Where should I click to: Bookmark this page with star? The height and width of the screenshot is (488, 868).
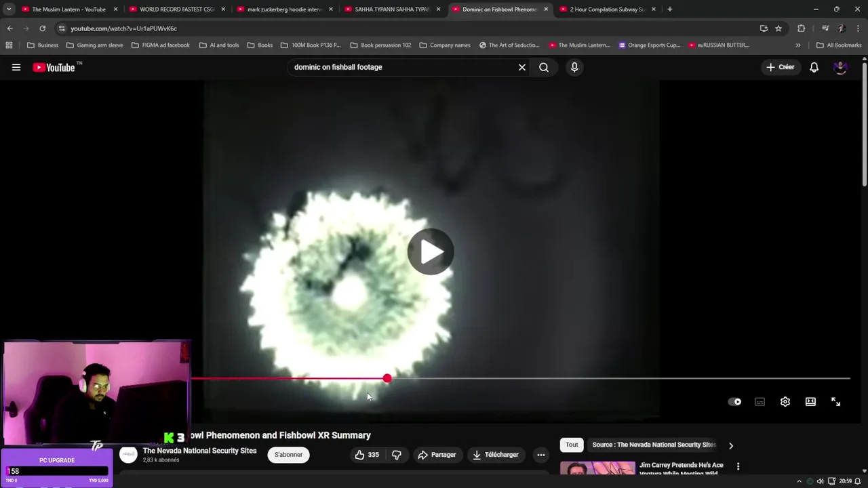pyautogui.click(x=778, y=28)
